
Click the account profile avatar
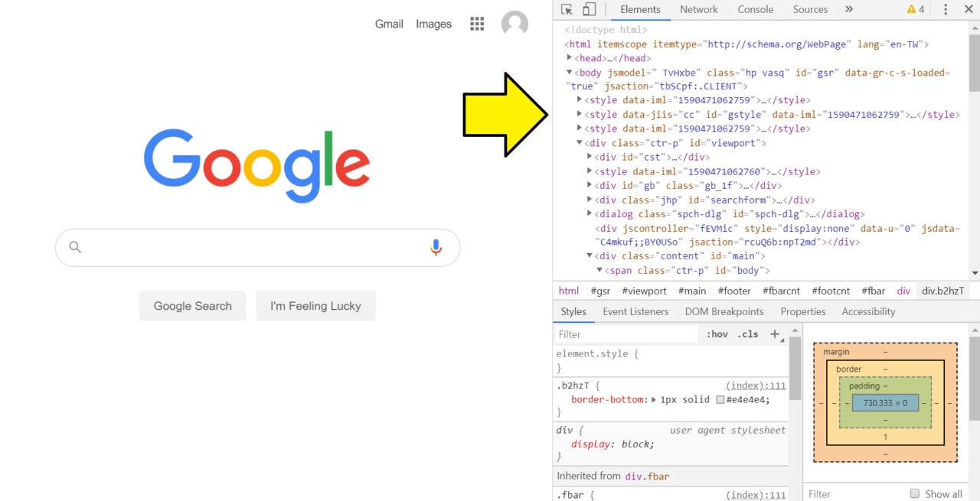pos(514,24)
